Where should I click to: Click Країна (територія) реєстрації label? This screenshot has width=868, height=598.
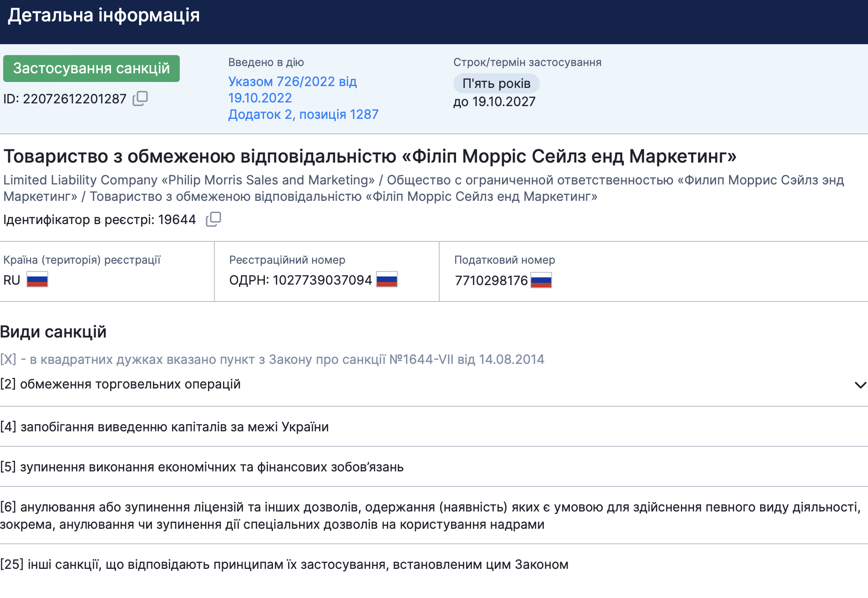point(82,260)
